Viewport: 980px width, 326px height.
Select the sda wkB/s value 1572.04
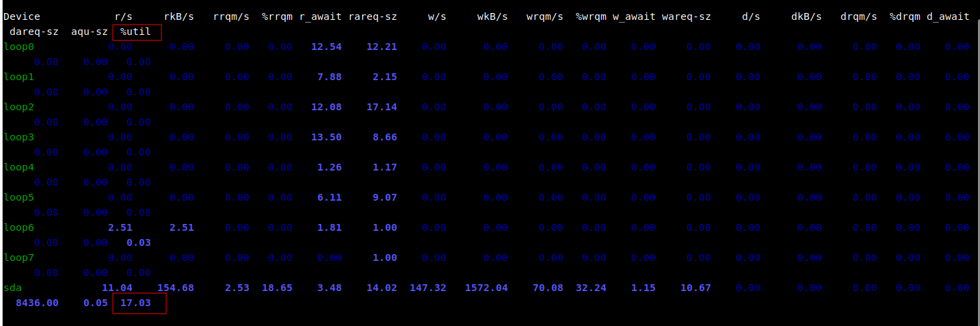click(x=486, y=288)
